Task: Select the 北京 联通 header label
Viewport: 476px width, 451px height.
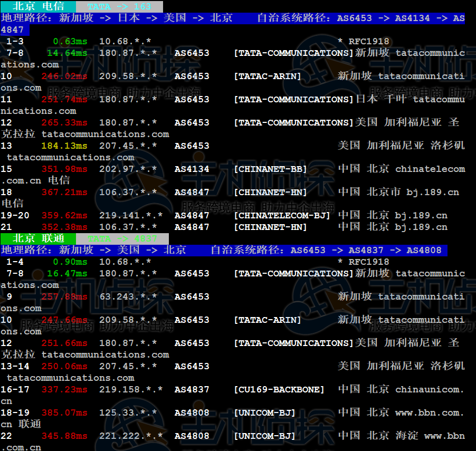Action: (38, 238)
